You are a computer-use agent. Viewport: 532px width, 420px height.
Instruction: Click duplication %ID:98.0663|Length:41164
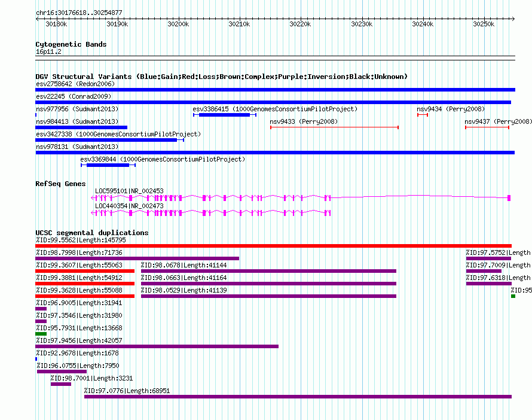[x=184, y=278]
